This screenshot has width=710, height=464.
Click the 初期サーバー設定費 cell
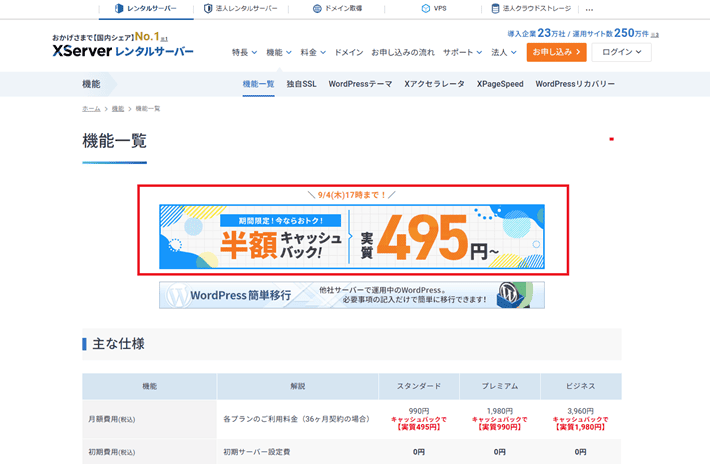coord(257,452)
